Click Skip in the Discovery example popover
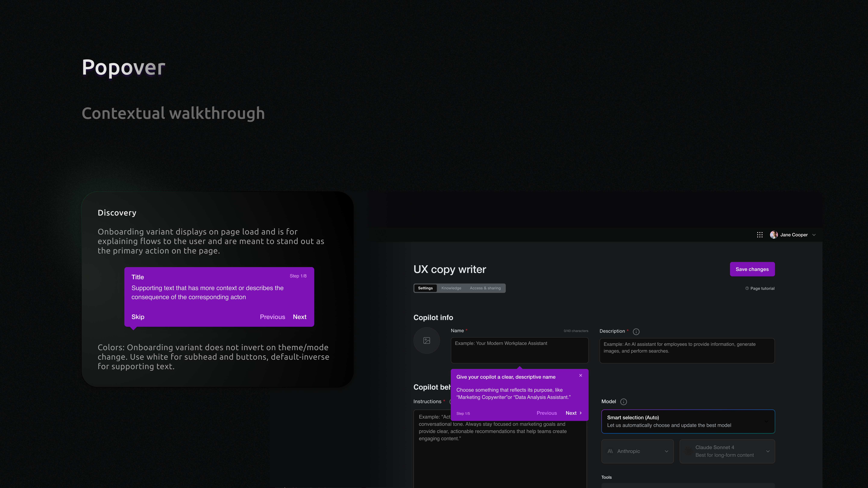The height and width of the screenshot is (488, 868). click(138, 317)
